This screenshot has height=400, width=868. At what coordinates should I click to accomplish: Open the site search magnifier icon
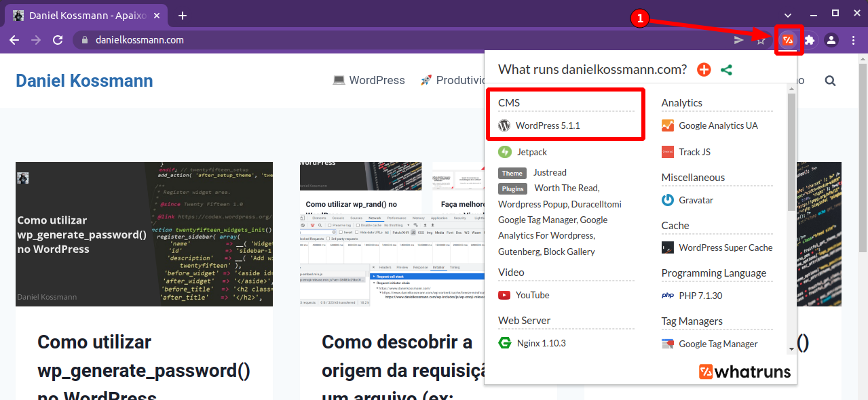click(x=830, y=81)
